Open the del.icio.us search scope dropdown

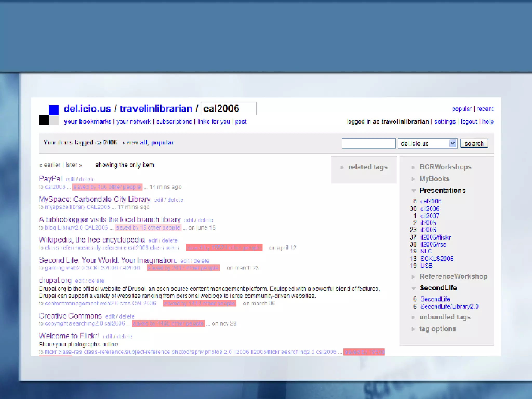point(452,143)
